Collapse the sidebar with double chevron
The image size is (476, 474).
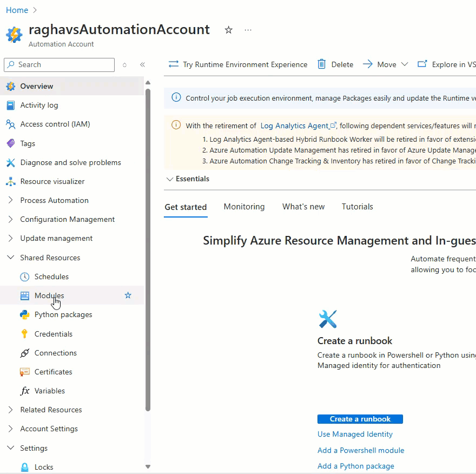(142, 65)
